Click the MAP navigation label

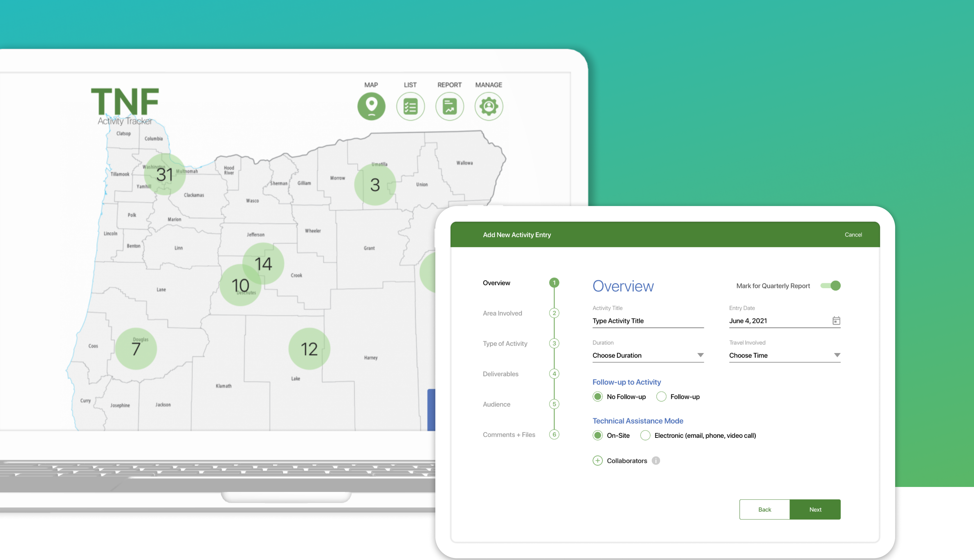(371, 85)
